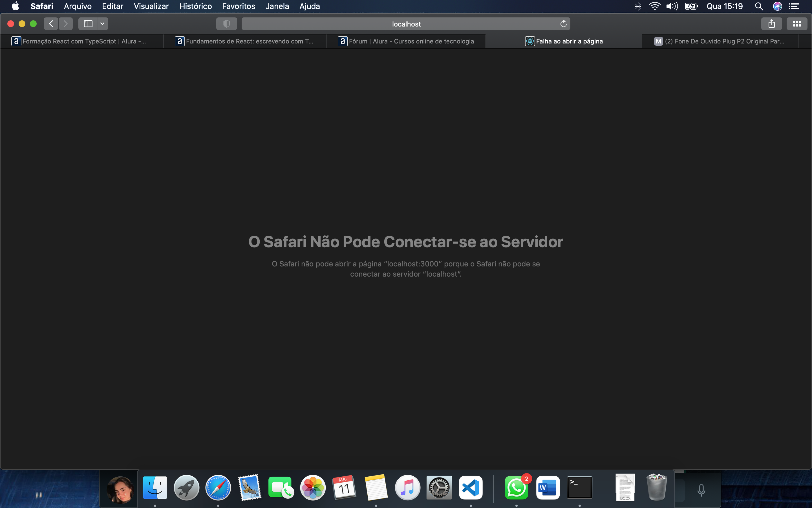
Task: Go forward with the forward arrow
Action: click(66, 23)
